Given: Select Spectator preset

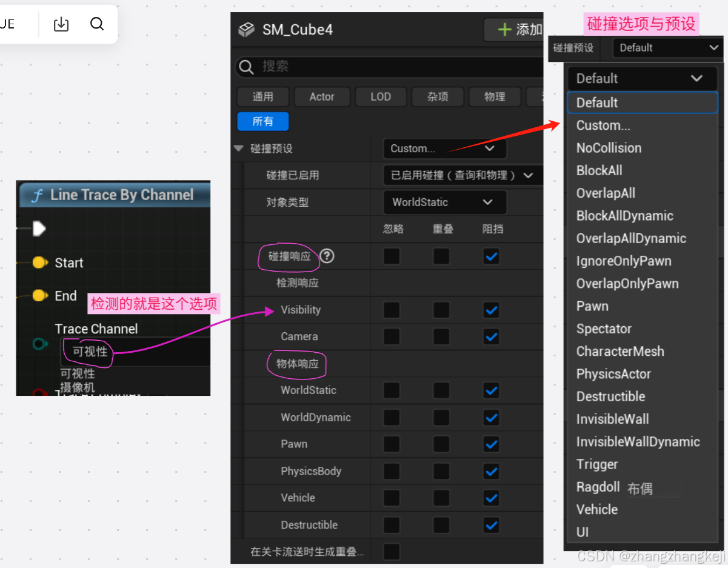Looking at the screenshot, I should tap(643, 329).
